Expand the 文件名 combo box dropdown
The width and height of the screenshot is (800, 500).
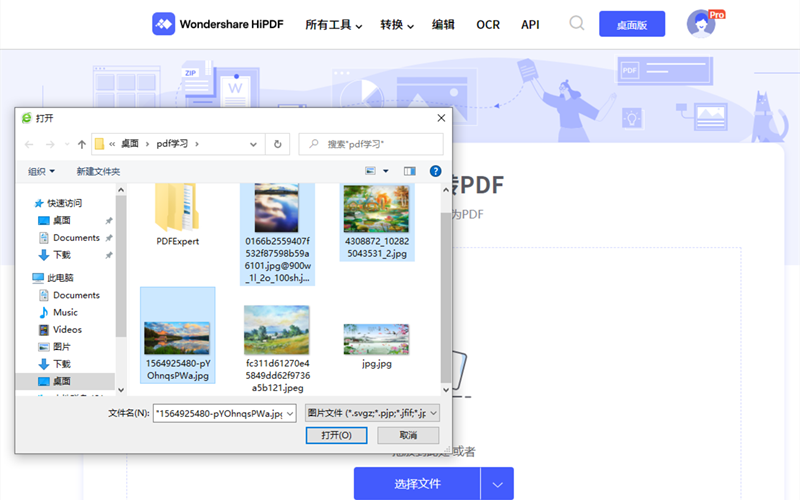coord(290,414)
